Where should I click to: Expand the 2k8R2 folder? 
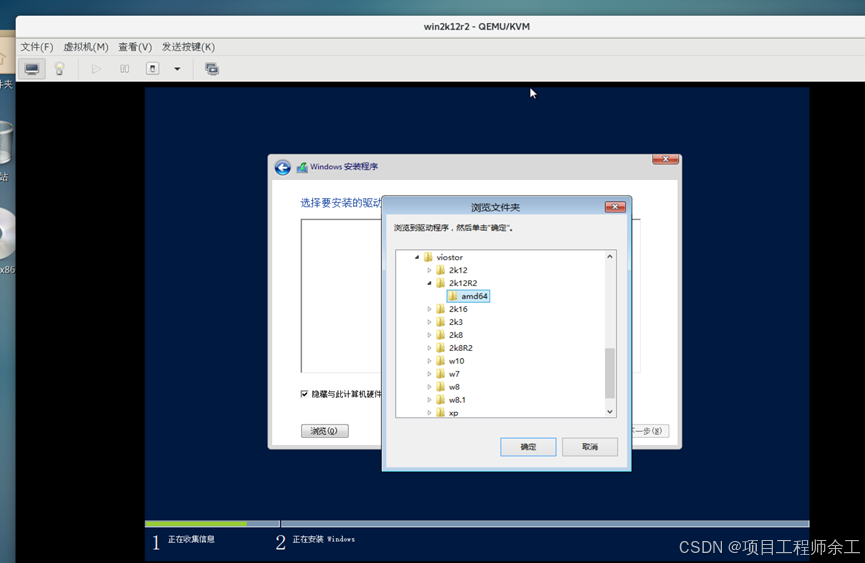point(429,348)
